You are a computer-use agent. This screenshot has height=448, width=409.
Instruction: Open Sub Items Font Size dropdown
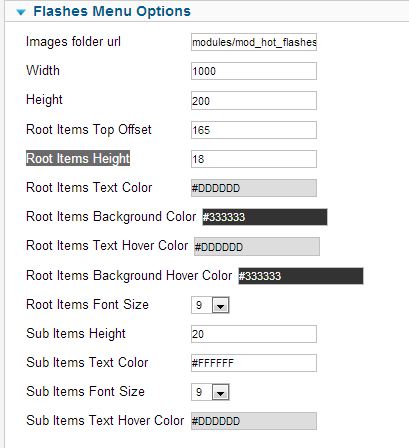(210, 392)
